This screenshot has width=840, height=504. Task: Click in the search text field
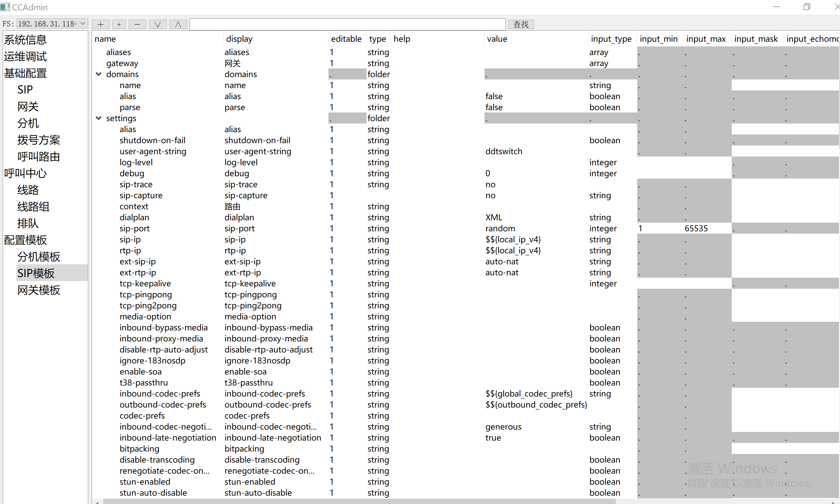347,24
